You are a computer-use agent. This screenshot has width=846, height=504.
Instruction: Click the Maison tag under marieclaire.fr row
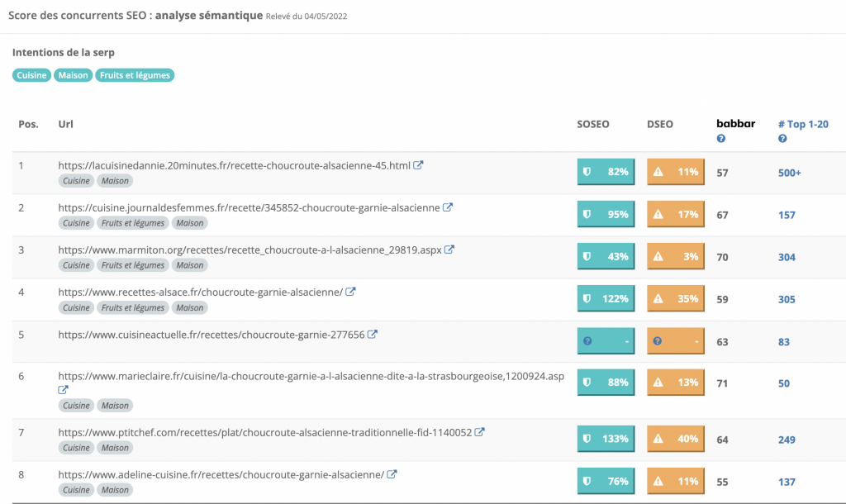click(115, 405)
